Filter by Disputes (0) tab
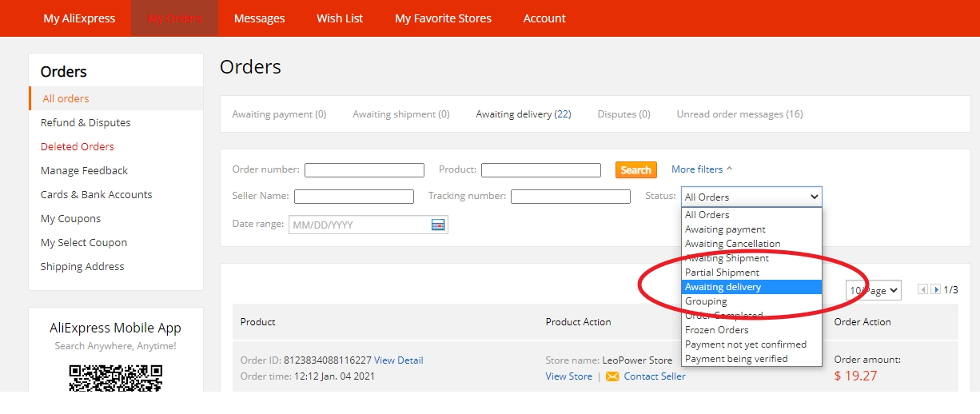This screenshot has width=980, height=414. [x=623, y=114]
